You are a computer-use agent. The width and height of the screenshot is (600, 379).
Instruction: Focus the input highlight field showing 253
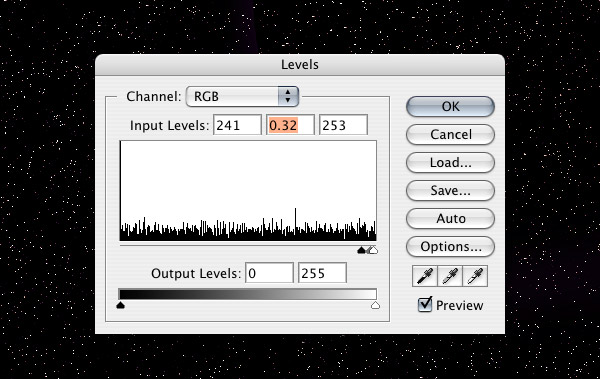pos(343,125)
